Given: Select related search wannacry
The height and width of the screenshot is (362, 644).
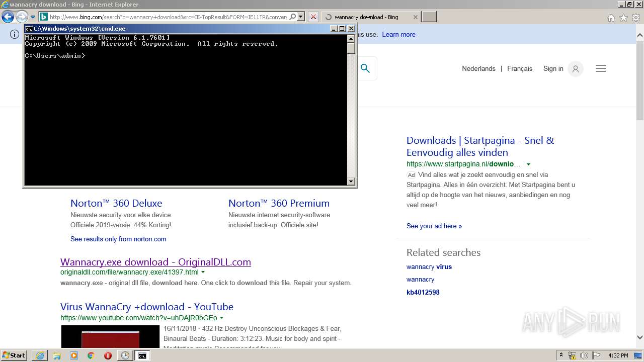Looking at the screenshot, I should click(420, 279).
